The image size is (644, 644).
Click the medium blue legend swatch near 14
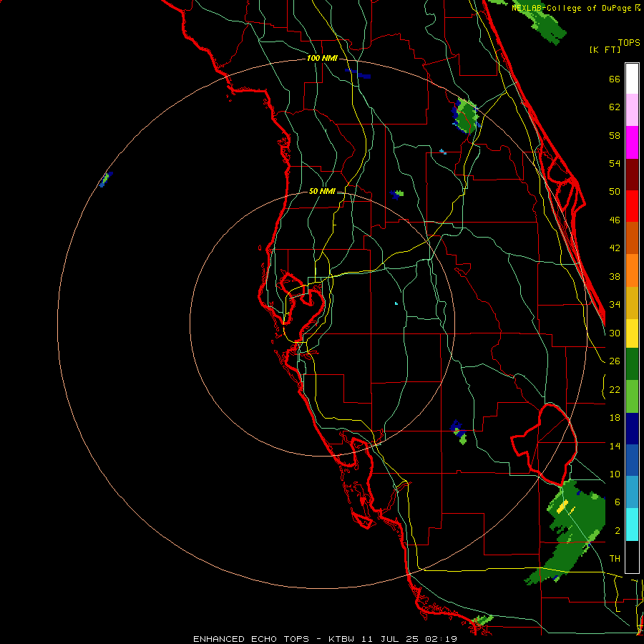pos(632,460)
